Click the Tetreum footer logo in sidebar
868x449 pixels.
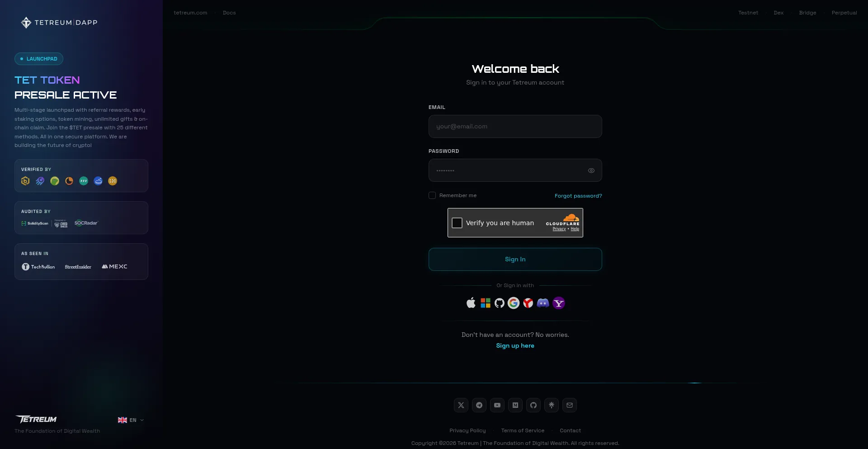click(x=36, y=420)
